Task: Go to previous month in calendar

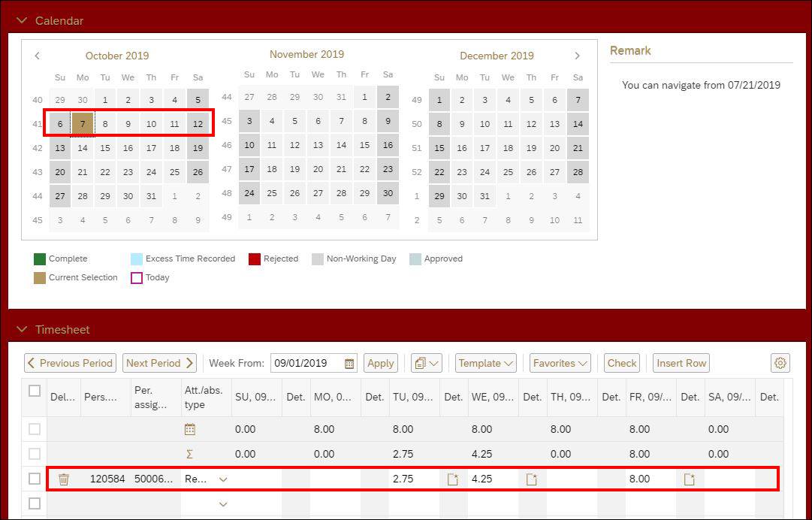Action: click(38, 56)
